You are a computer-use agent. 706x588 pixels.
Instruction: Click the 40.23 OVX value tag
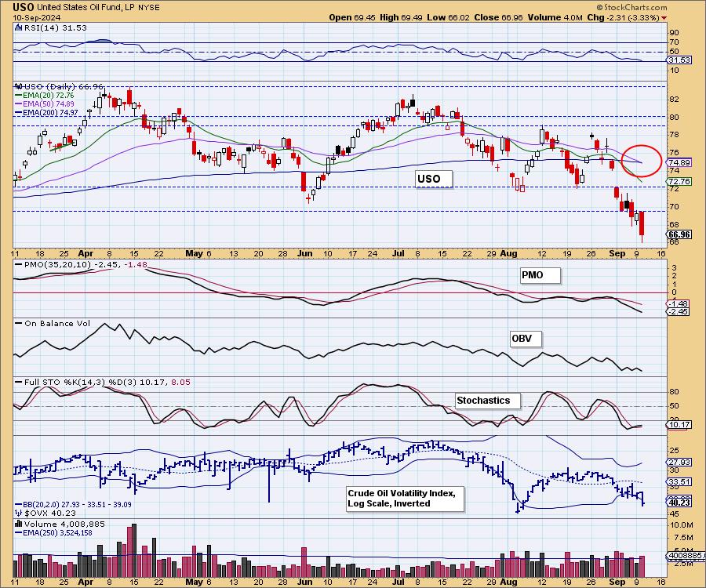point(679,503)
